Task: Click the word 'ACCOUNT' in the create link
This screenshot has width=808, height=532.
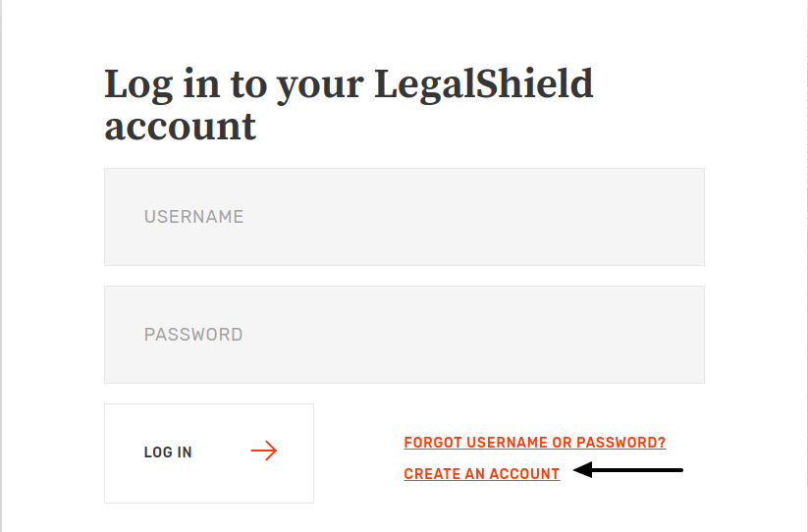Action: tap(524, 474)
